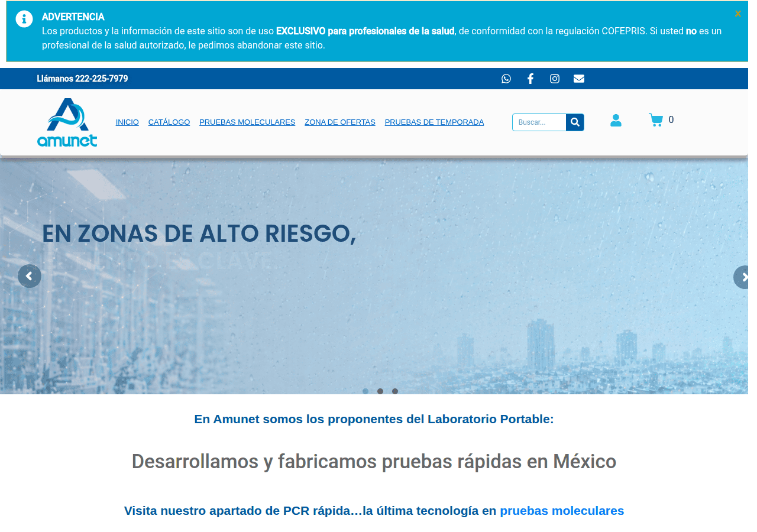Open the shopping cart icon
The width and height of the screenshot is (757, 532).
coord(656,120)
